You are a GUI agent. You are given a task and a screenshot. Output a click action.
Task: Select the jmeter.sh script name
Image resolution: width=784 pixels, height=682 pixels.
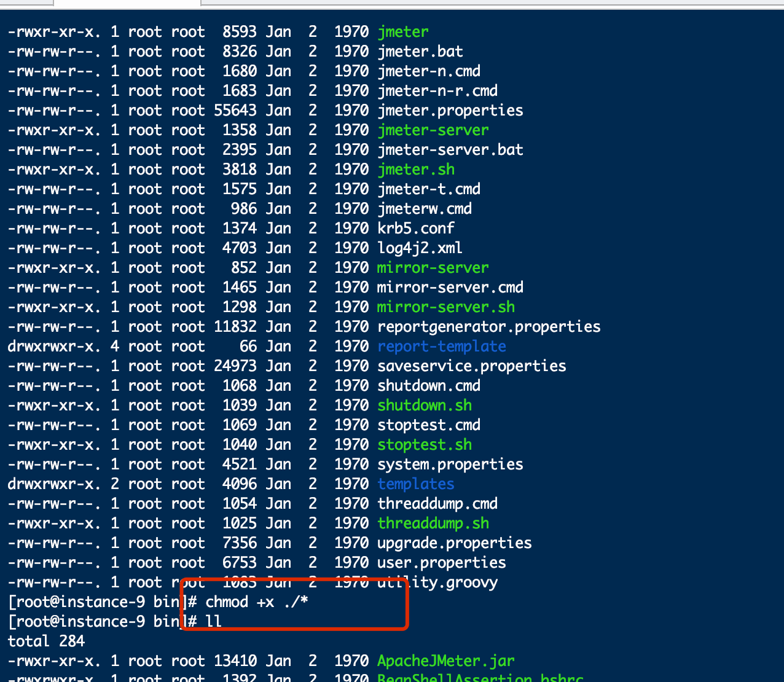click(415, 170)
